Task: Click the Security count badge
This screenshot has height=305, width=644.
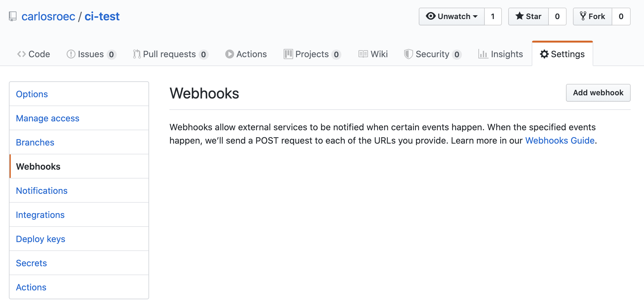Action: 457,55
